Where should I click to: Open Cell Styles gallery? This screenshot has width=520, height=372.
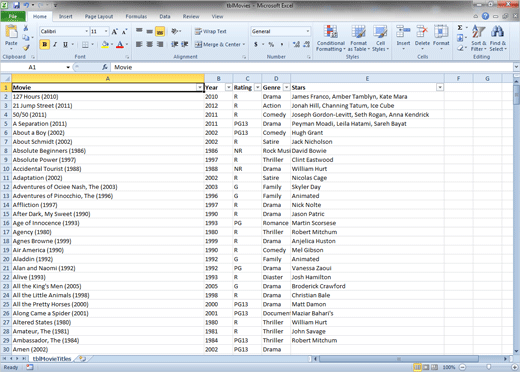tap(380, 38)
